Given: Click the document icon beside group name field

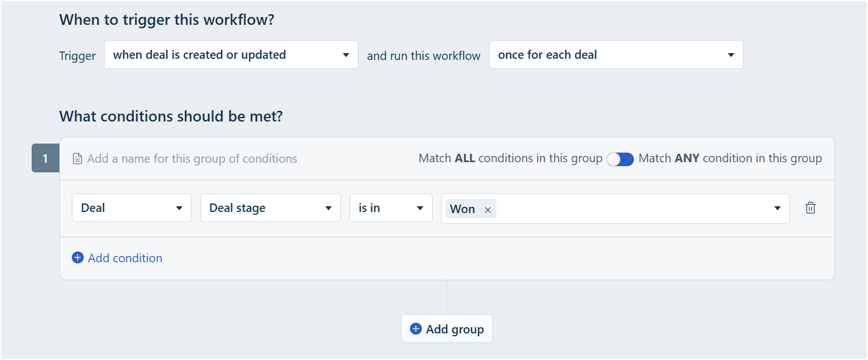Looking at the screenshot, I should pyautogui.click(x=77, y=159).
